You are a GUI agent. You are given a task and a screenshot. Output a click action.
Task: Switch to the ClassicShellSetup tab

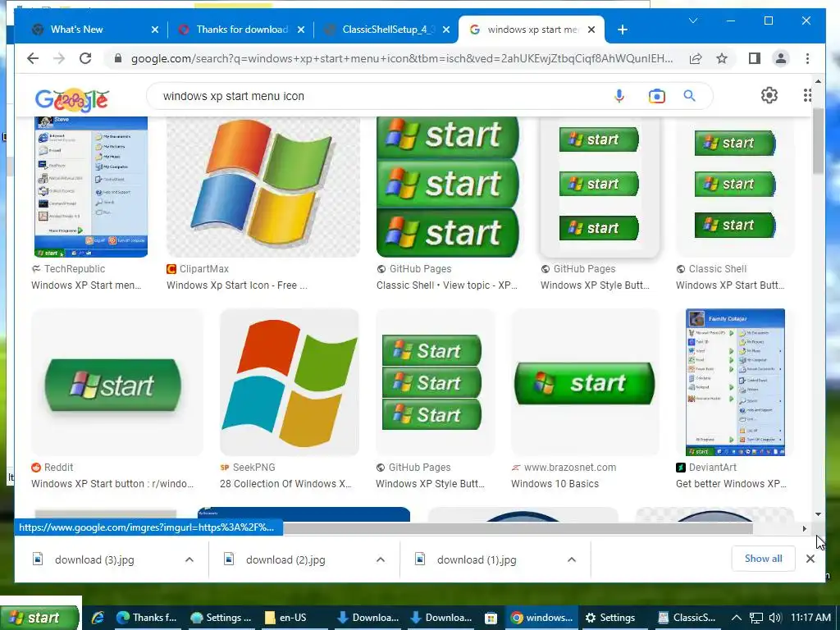[x=388, y=30]
